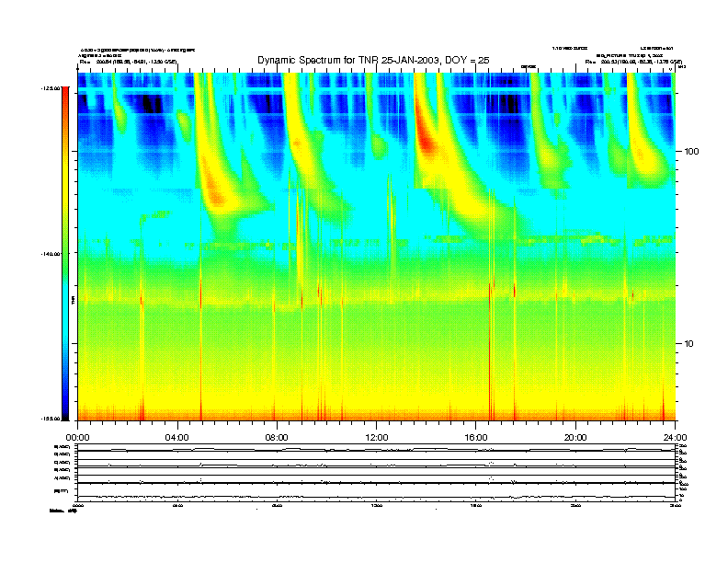Click the topmost line plot panel below the spectrum

(376, 447)
